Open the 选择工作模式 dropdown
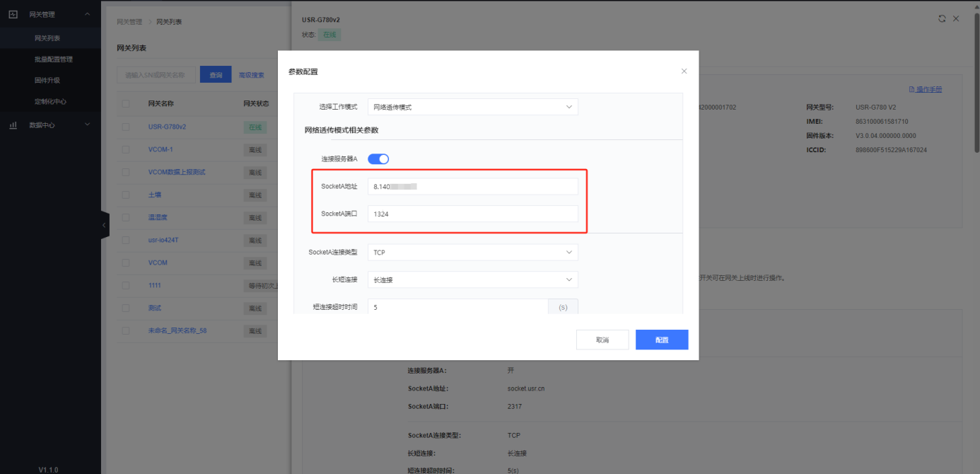 click(472, 108)
